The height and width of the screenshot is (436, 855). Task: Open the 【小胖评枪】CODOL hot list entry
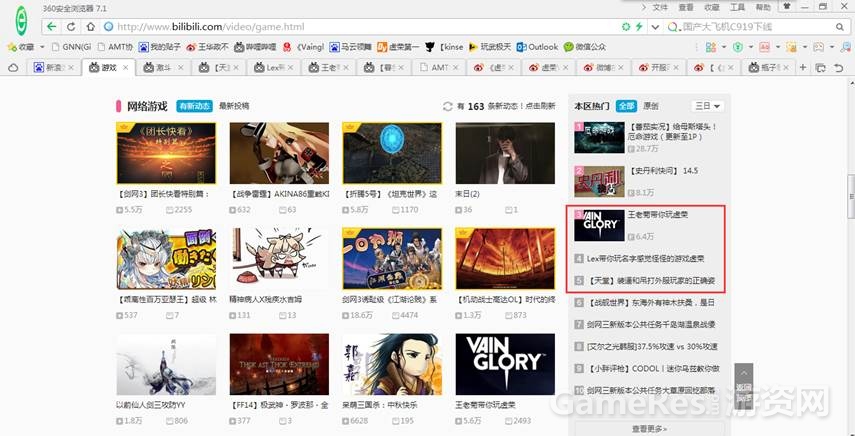[x=653, y=368]
